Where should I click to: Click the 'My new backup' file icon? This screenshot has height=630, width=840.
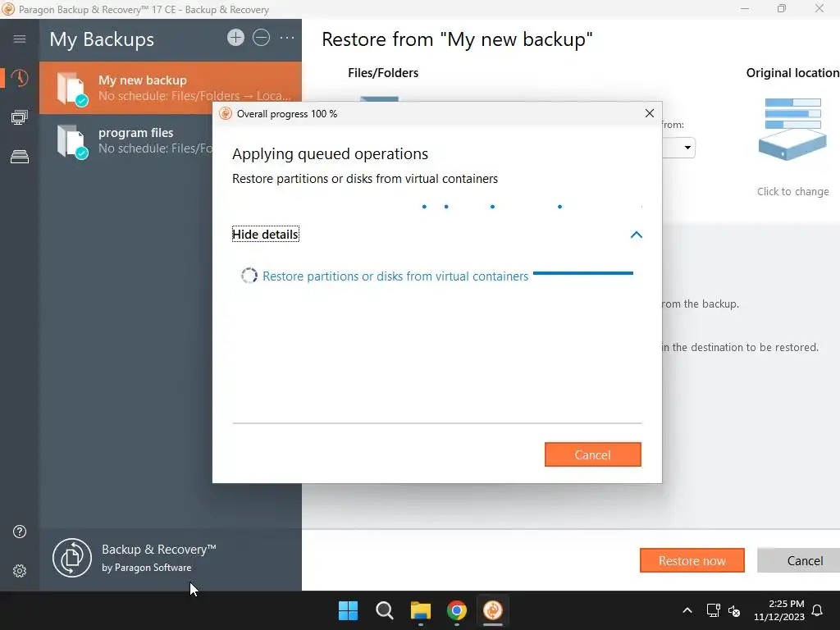click(72, 89)
